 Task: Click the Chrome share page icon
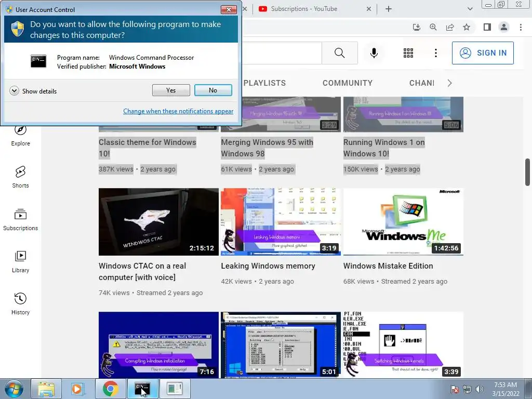450,27
